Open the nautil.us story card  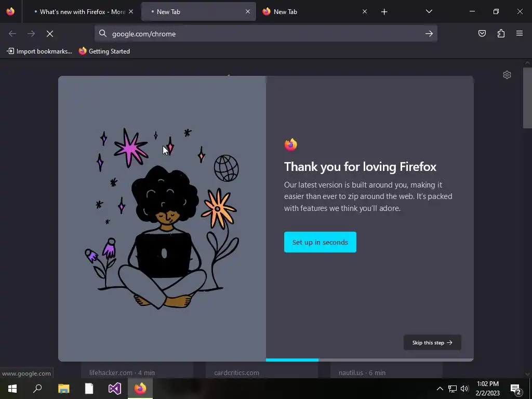pos(387,370)
